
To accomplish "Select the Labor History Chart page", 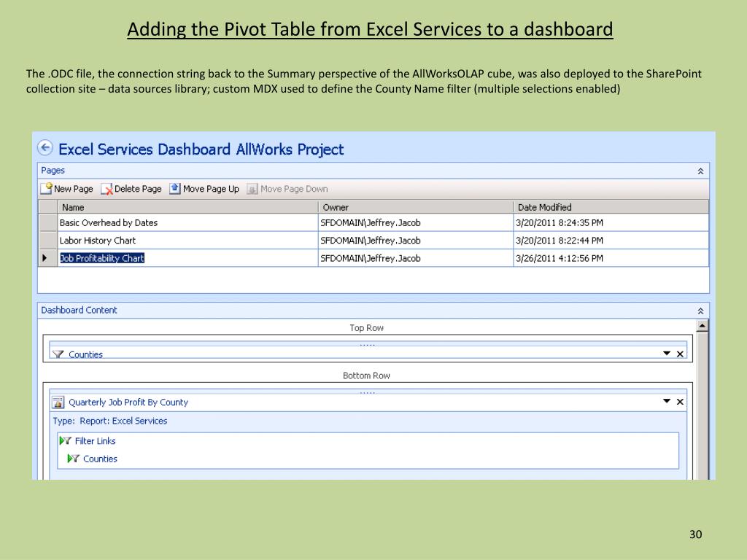I will pyautogui.click(x=98, y=241).
